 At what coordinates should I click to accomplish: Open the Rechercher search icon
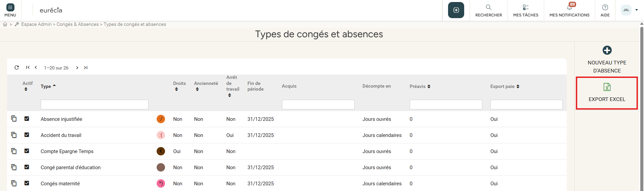(x=488, y=8)
